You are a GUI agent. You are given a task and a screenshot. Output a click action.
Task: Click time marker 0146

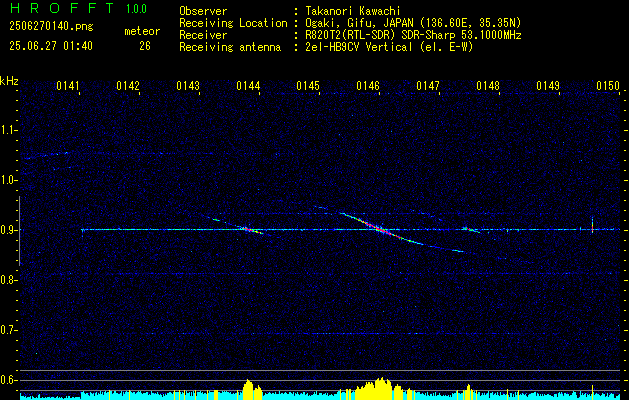(x=368, y=86)
